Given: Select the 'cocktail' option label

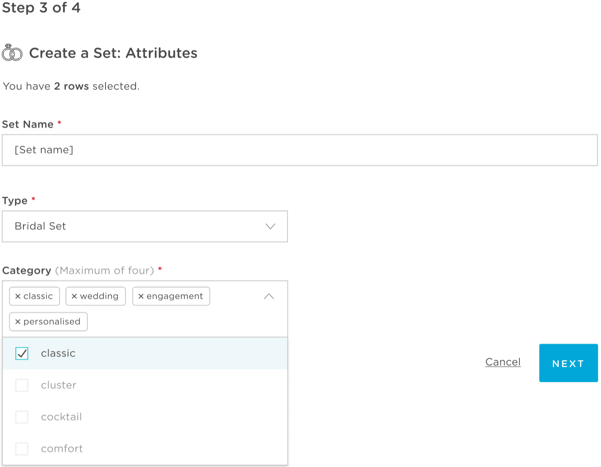Looking at the screenshot, I should [61, 417].
